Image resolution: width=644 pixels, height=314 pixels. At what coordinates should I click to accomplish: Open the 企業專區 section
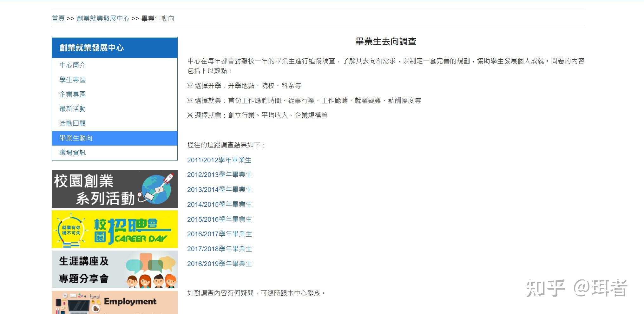pyautogui.click(x=72, y=94)
